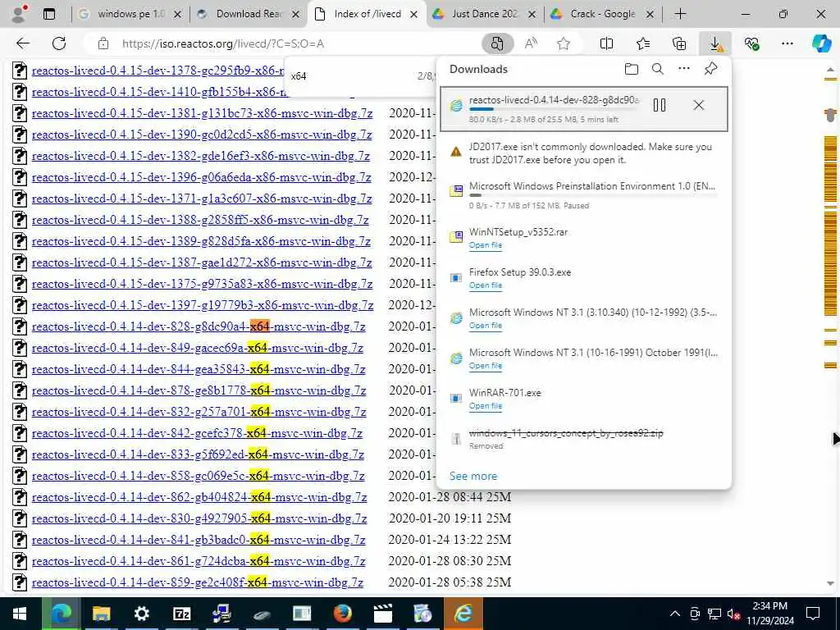The width and height of the screenshot is (840, 630).
Task: Open file for Windows NT 3.1 (3.10.340)
Action: [x=486, y=326]
